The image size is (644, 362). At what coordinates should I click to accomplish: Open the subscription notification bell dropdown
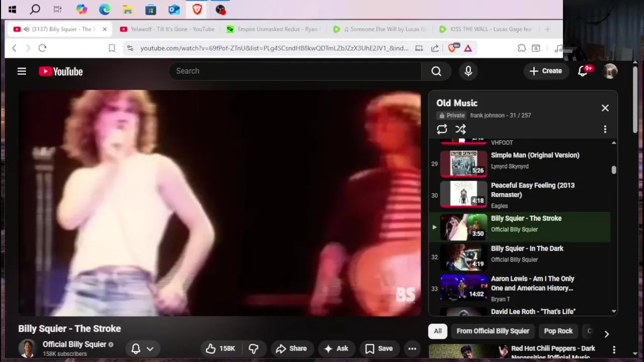pyautogui.click(x=142, y=348)
